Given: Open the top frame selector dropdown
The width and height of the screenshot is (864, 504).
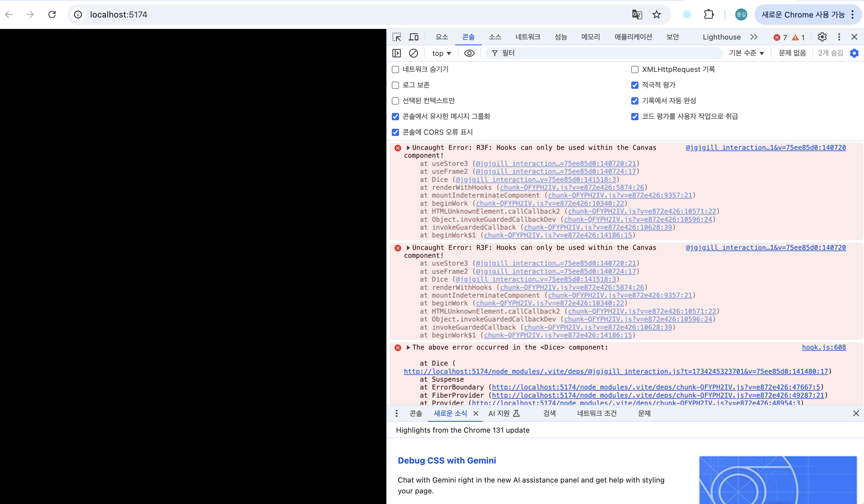Looking at the screenshot, I should tap(441, 53).
